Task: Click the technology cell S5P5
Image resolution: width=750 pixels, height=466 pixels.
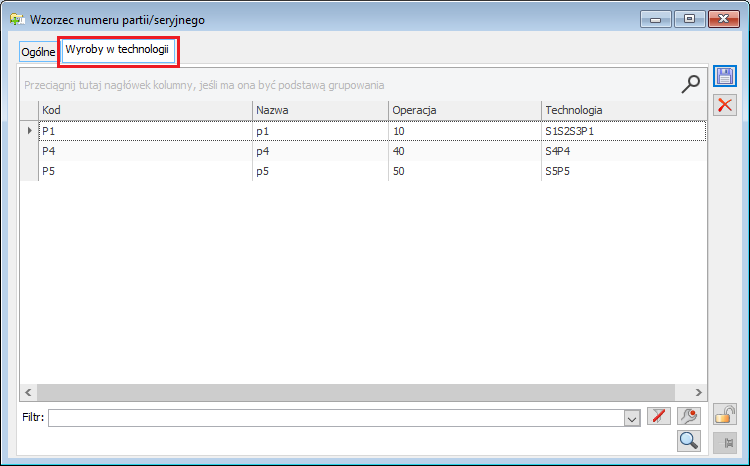Action: (x=624, y=171)
